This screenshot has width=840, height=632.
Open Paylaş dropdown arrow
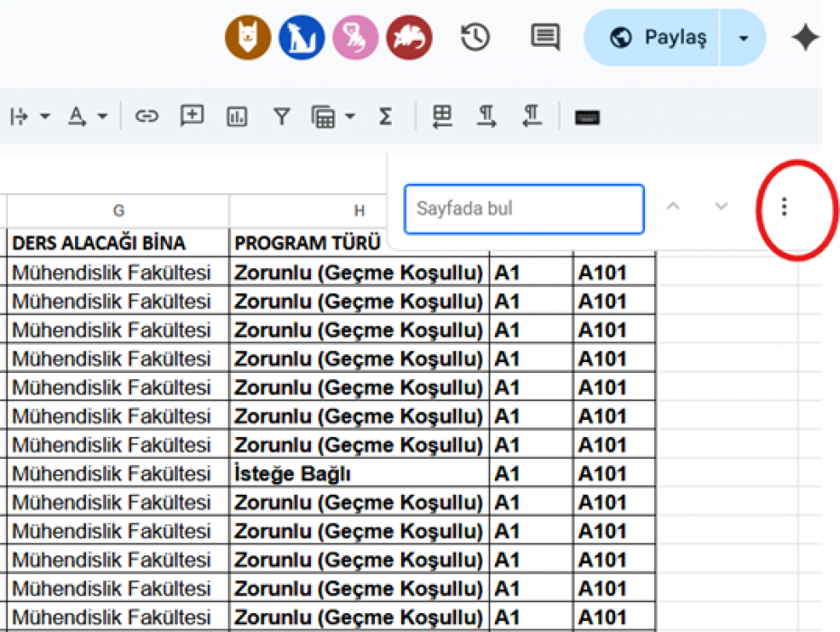tap(743, 38)
